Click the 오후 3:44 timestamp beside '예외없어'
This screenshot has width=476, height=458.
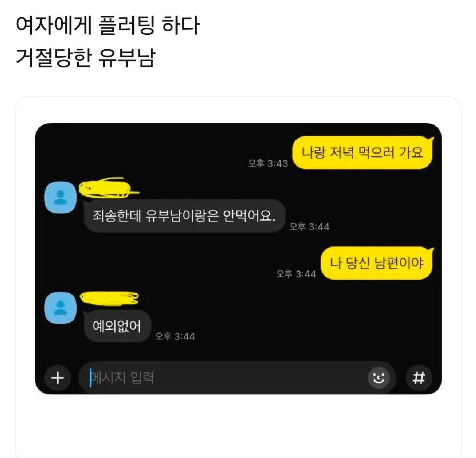pyautogui.click(x=175, y=336)
